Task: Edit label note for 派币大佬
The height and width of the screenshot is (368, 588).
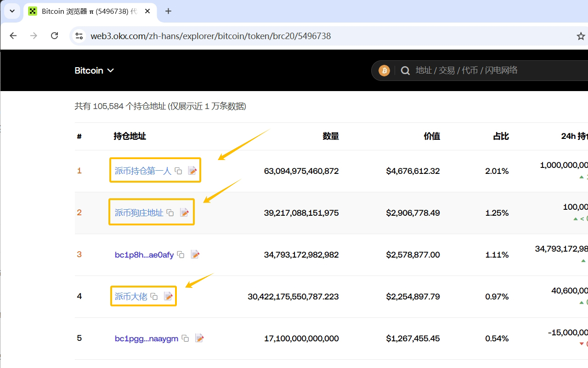Action: point(169,296)
